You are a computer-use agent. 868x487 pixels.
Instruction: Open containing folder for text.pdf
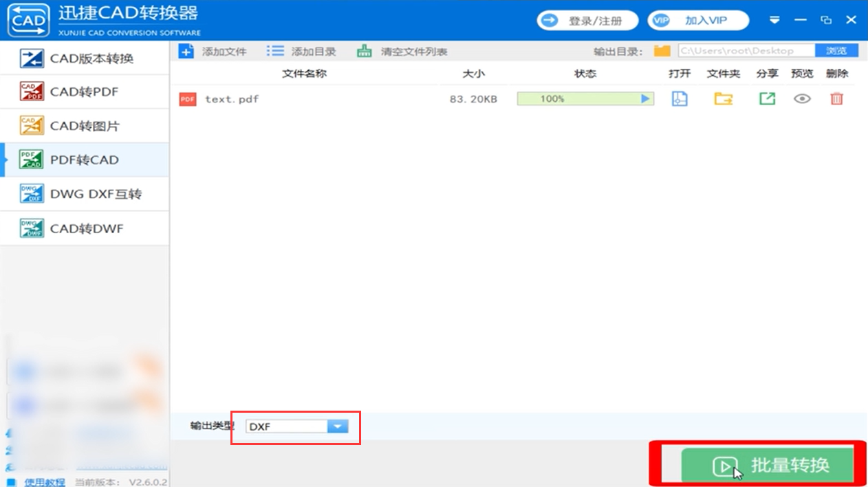pyautogui.click(x=723, y=99)
